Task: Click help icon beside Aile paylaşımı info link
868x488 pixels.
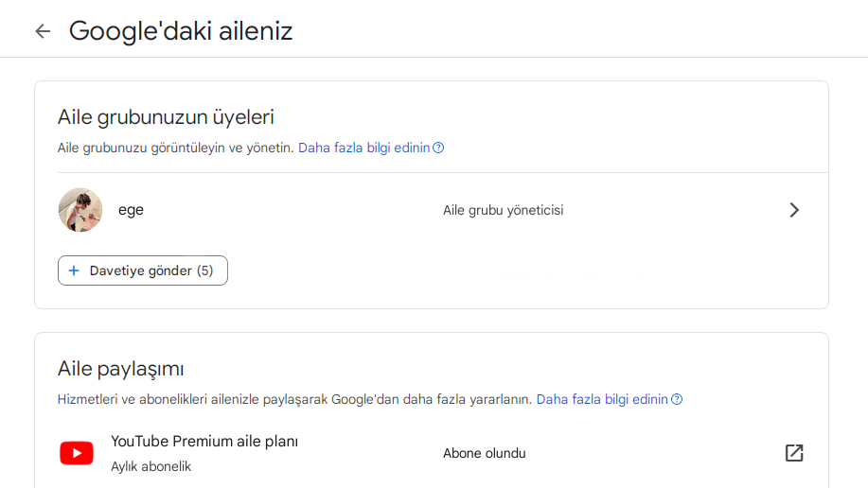Action: (677, 400)
